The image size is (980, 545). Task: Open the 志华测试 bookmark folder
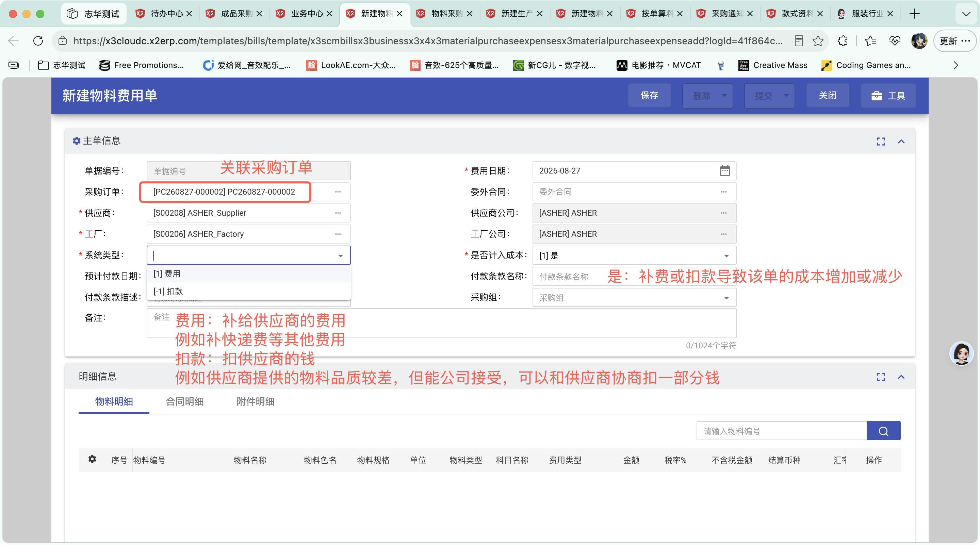coord(62,65)
